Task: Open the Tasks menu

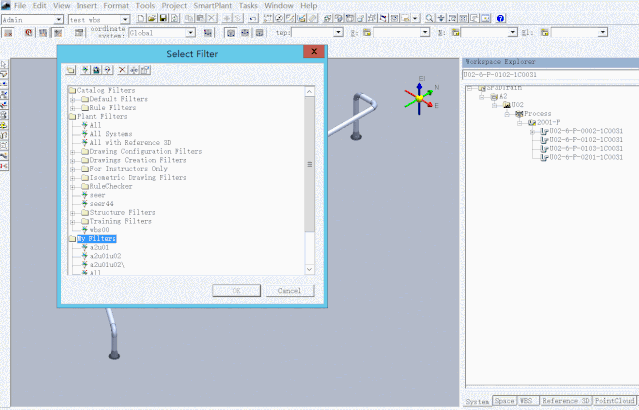Action: 248,6
